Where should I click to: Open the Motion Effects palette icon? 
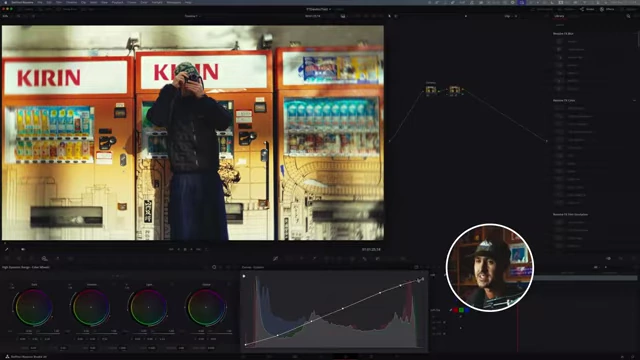(71, 258)
